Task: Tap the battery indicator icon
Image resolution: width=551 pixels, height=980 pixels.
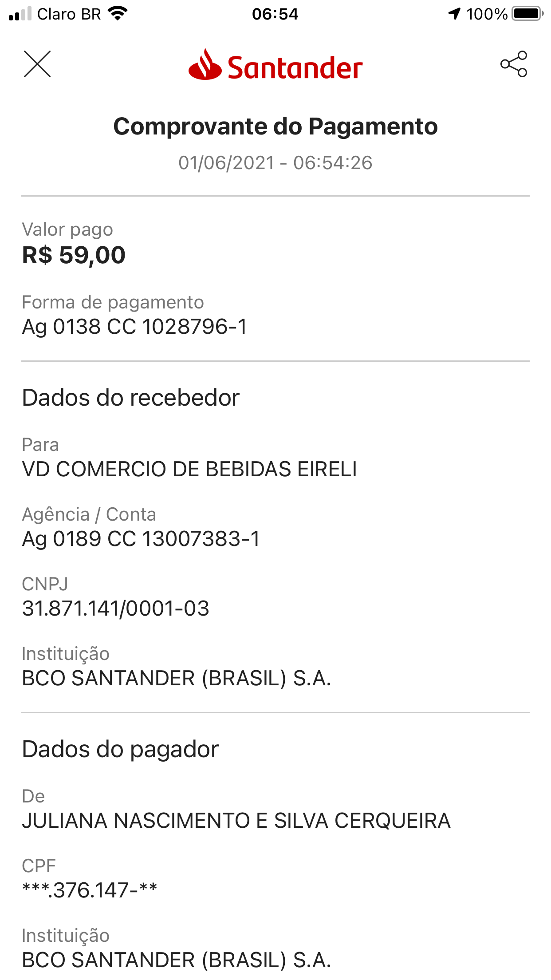Action: point(527,14)
